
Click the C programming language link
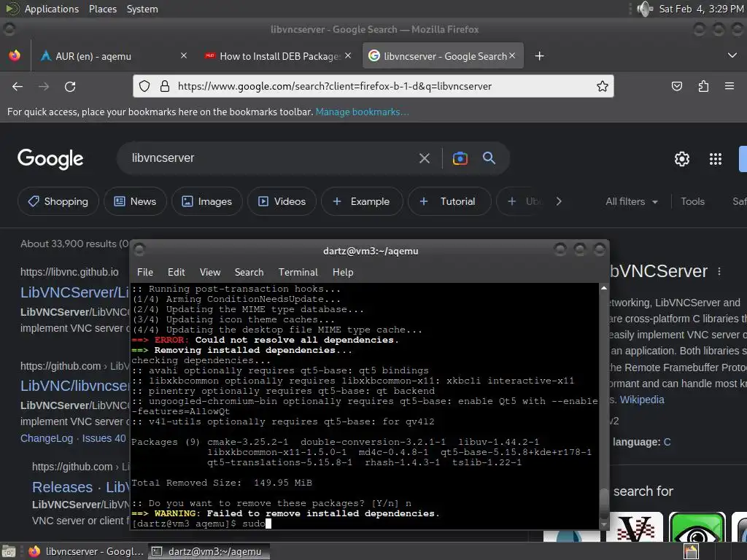click(667, 442)
